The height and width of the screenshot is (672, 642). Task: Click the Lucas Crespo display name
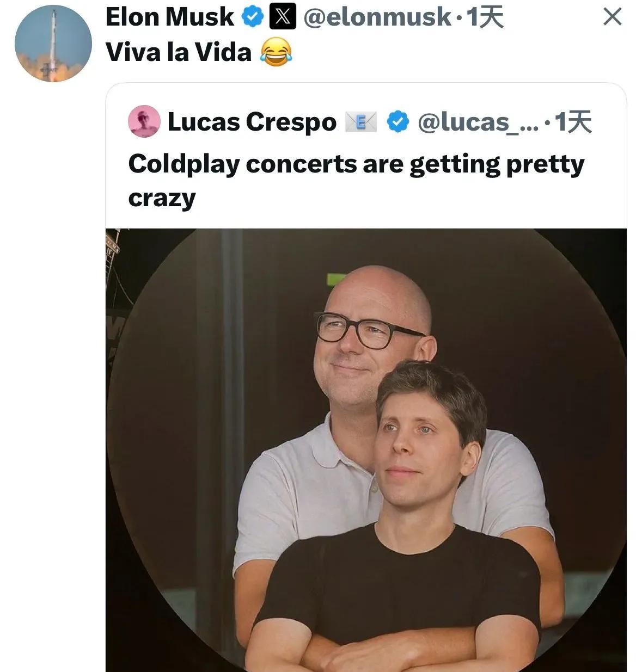(252, 122)
